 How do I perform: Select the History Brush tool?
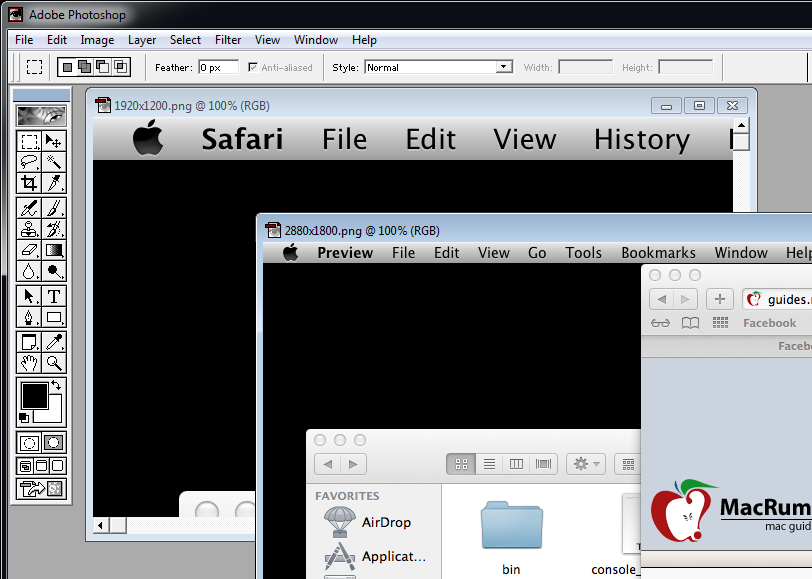tap(54, 228)
